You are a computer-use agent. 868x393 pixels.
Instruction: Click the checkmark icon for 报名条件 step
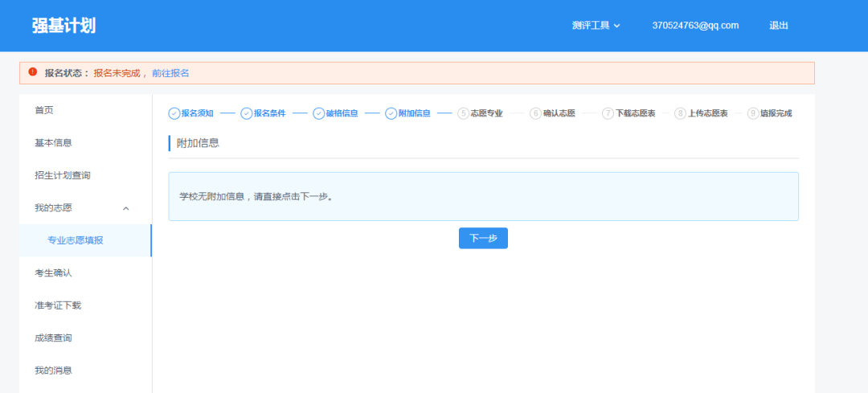(247, 113)
